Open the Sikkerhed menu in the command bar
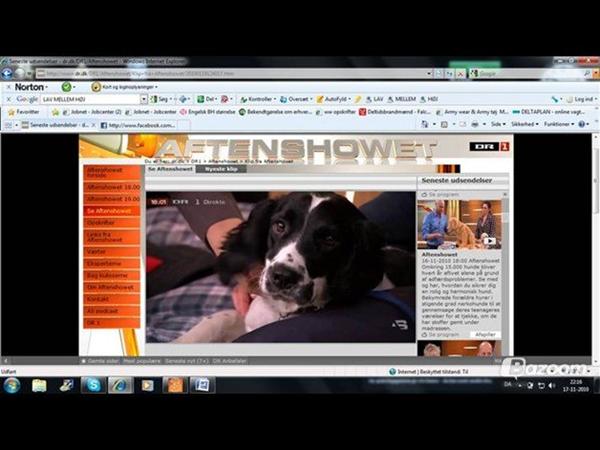This screenshot has height=450, width=600. pos(525,124)
